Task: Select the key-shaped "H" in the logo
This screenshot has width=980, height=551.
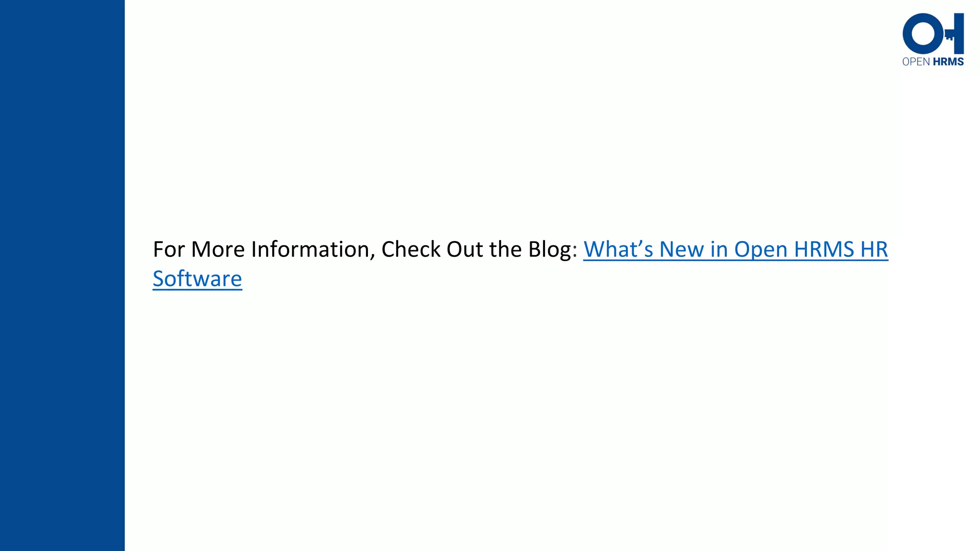Action: (x=955, y=33)
